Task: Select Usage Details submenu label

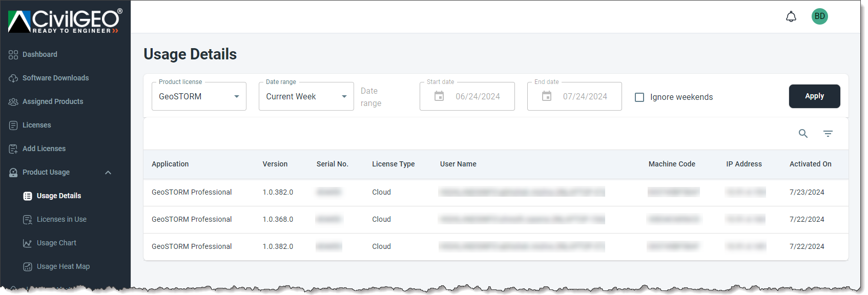Action: coord(59,196)
